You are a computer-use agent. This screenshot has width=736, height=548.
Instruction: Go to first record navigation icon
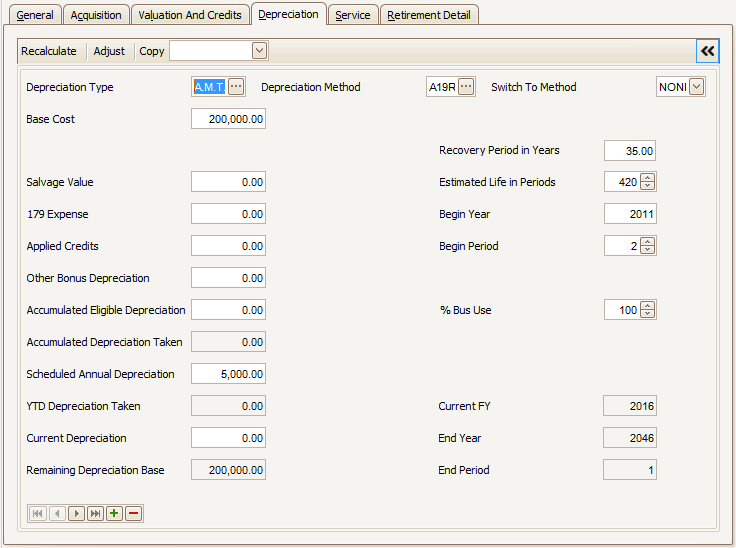pyautogui.click(x=38, y=513)
